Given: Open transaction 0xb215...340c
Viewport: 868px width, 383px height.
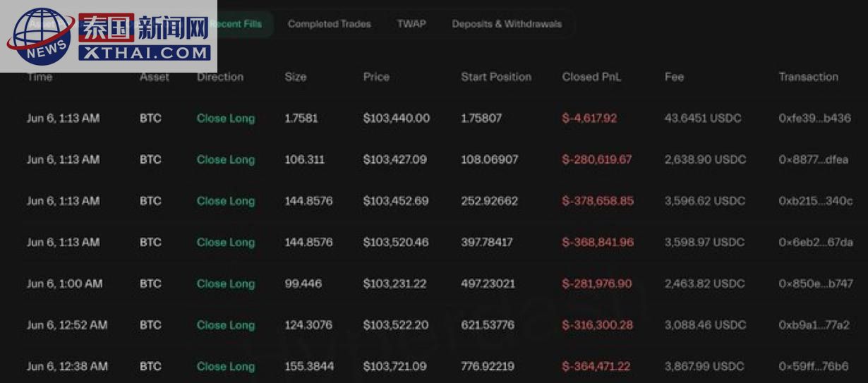Looking at the screenshot, I should [x=815, y=201].
